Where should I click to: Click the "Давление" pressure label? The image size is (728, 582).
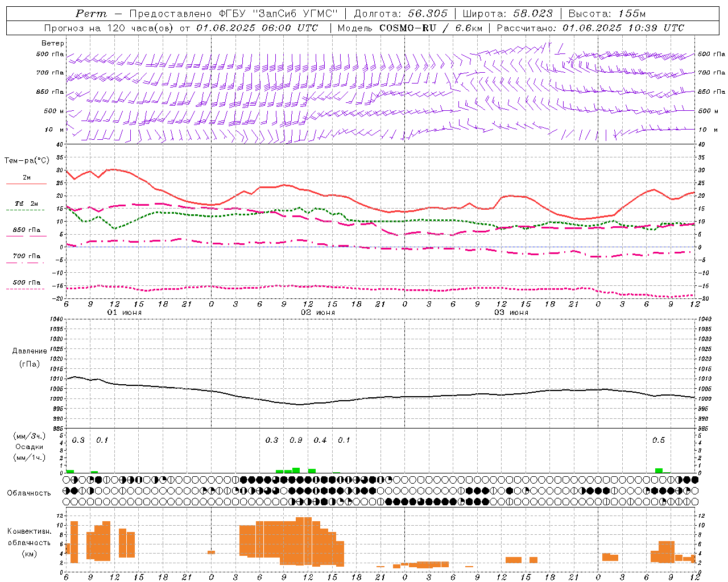tap(30, 351)
